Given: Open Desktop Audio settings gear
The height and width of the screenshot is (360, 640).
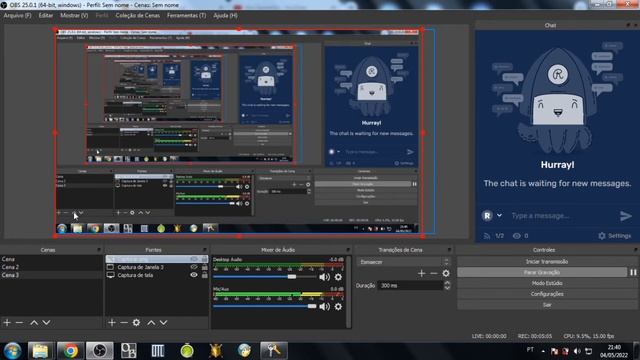Looking at the screenshot, I should tap(338, 277).
